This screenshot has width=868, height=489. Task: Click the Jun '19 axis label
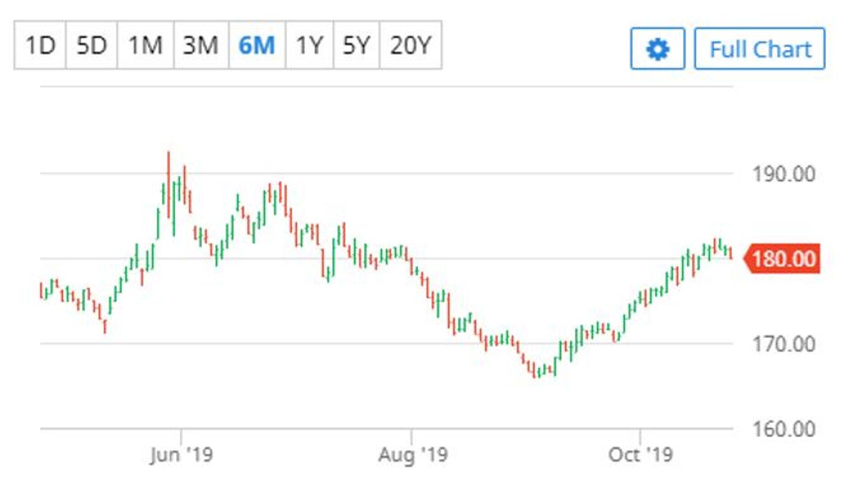pyautogui.click(x=181, y=454)
